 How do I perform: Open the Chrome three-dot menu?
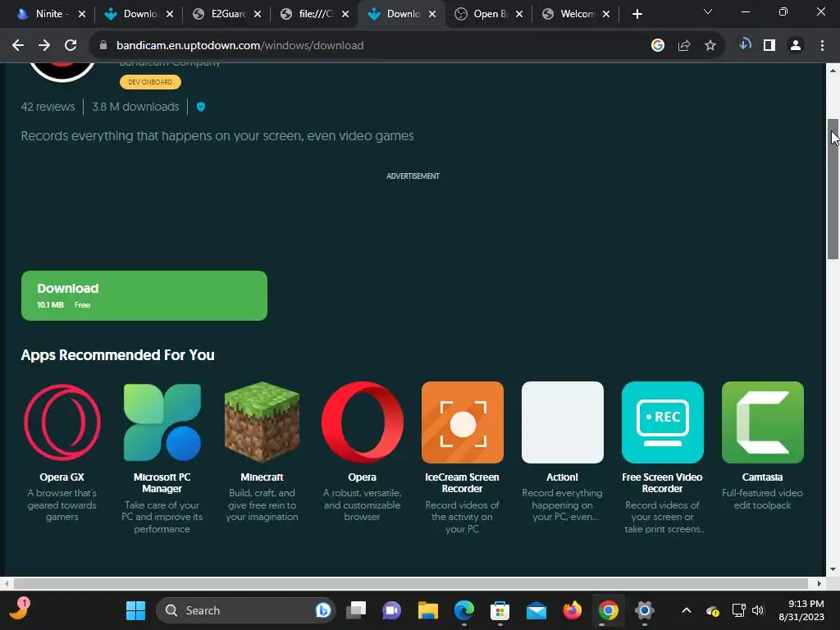(822, 46)
